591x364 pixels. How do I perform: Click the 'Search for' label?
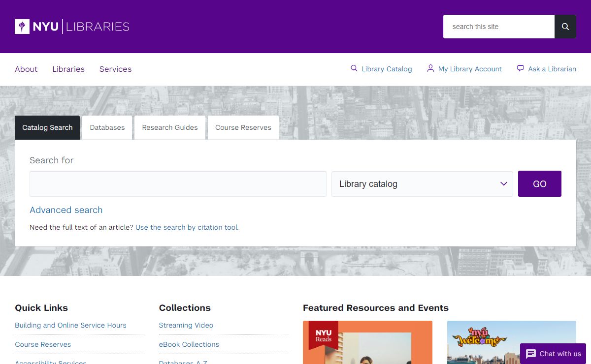click(x=52, y=160)
